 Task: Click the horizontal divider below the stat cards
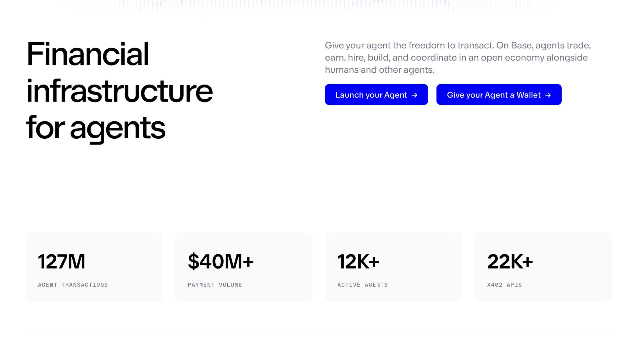coord(318,331)
